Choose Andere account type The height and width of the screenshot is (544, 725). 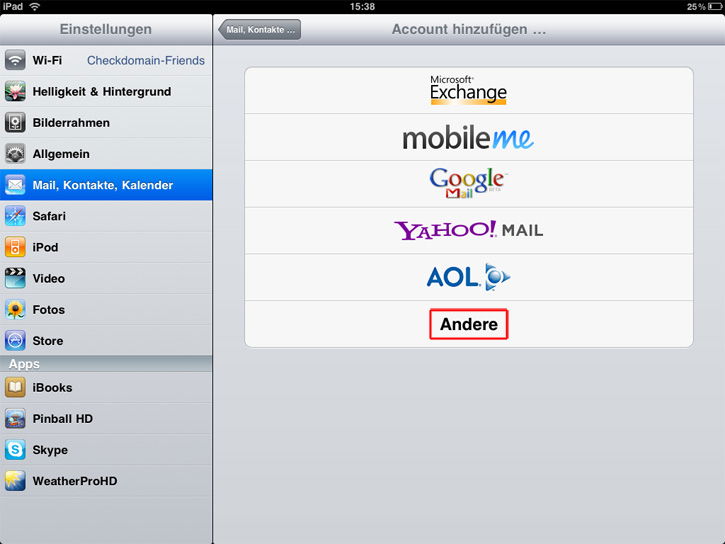469,324
